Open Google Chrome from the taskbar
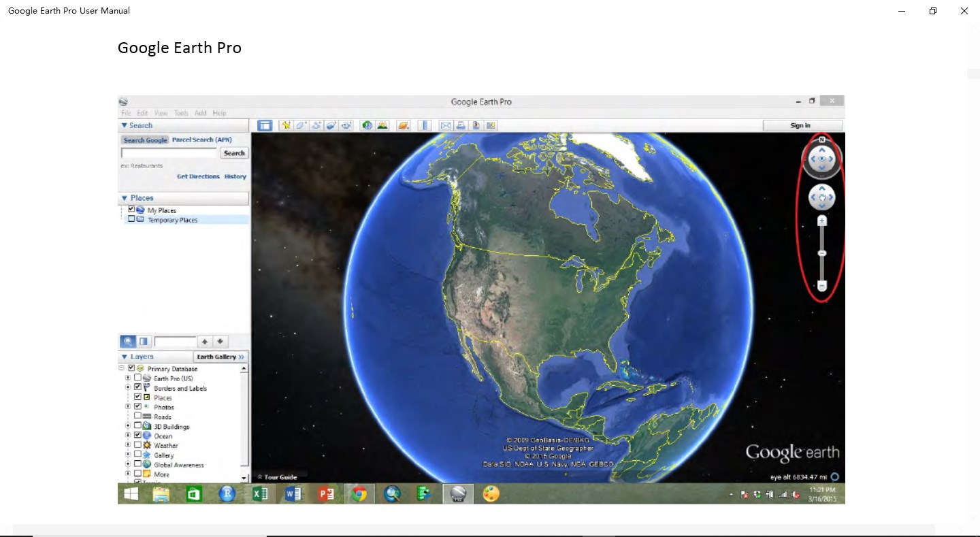 [359, 493]
